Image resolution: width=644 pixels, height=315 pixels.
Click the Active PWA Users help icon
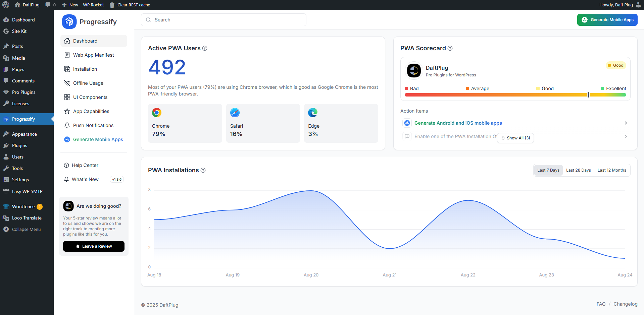click(205, 48)
